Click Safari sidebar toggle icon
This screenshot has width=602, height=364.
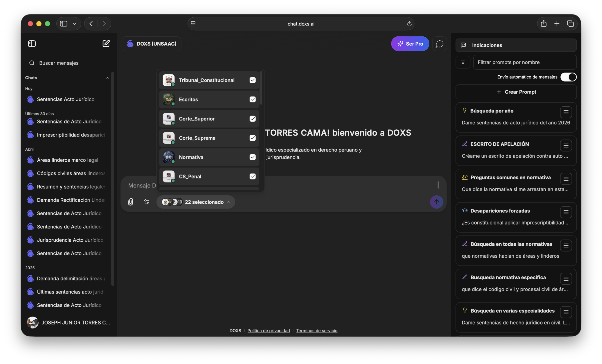(63, 24)
